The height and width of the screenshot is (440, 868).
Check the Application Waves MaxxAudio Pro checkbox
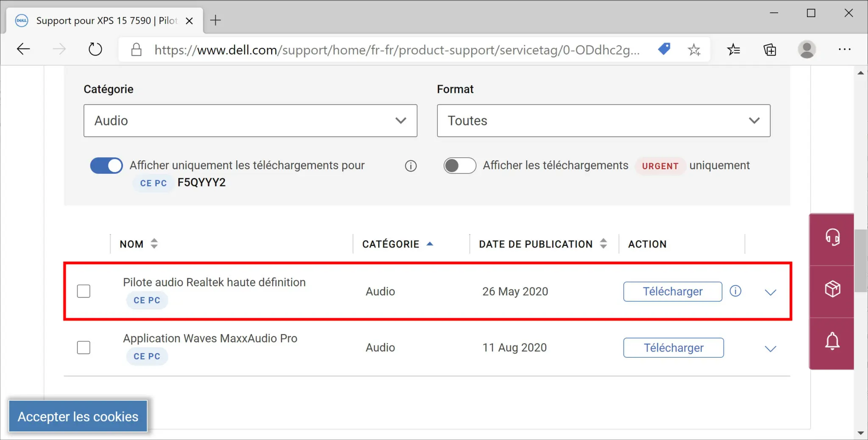84,347
